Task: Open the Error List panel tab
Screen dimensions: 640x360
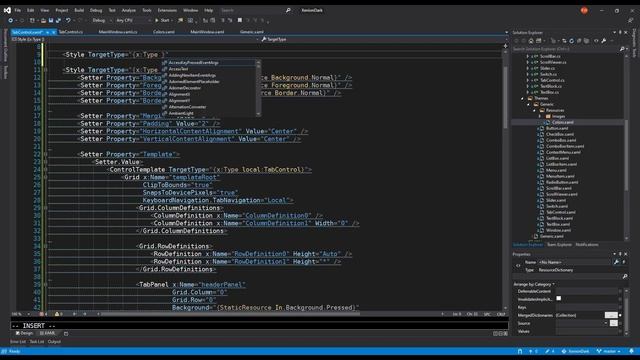Action: (18, 342)
